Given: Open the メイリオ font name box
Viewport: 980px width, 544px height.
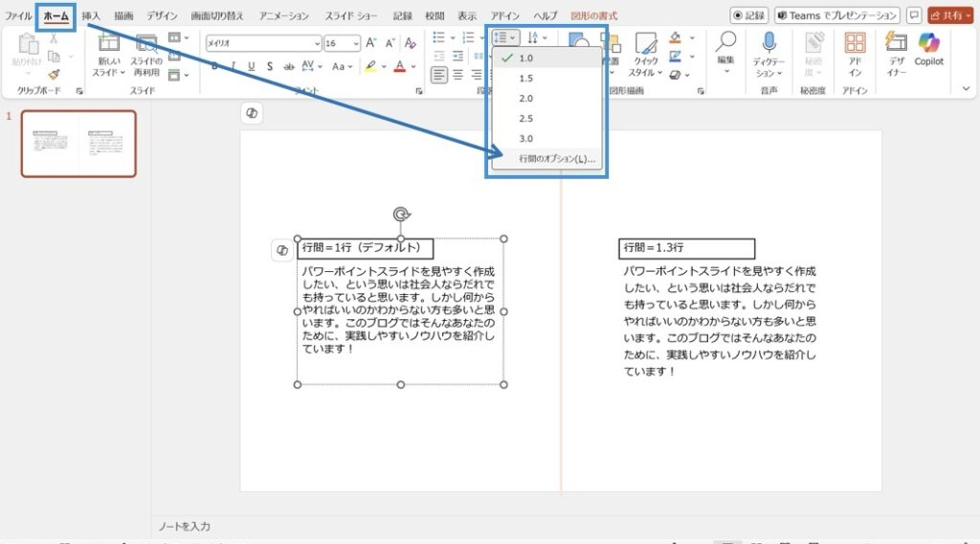Looking at the screenshot, I should pyautogui.click(x=263, y=43).
